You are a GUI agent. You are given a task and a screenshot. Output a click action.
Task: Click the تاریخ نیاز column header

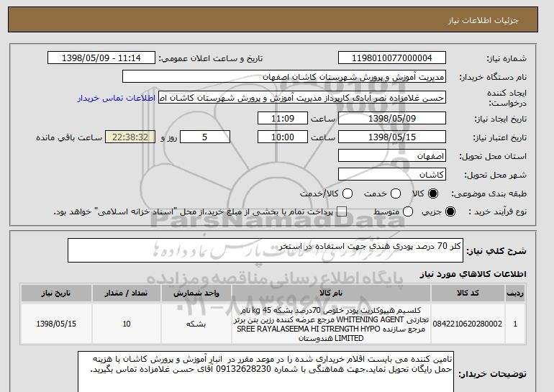pyautogui.click(x=56, y=293)
